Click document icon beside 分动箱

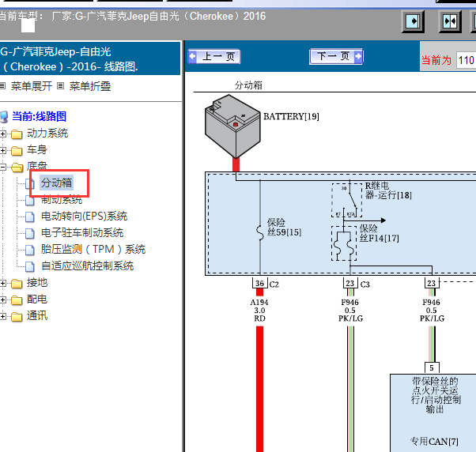click(x=30, y=183)
